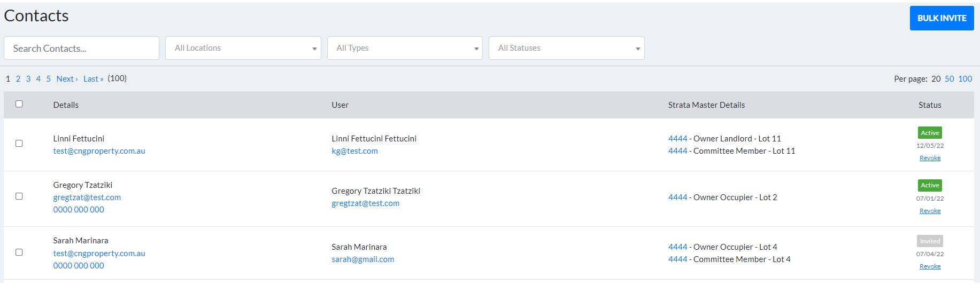
Task: Click Gregory Tzatziki's phone number 0000 000 000
Action: tap(79, 210)
